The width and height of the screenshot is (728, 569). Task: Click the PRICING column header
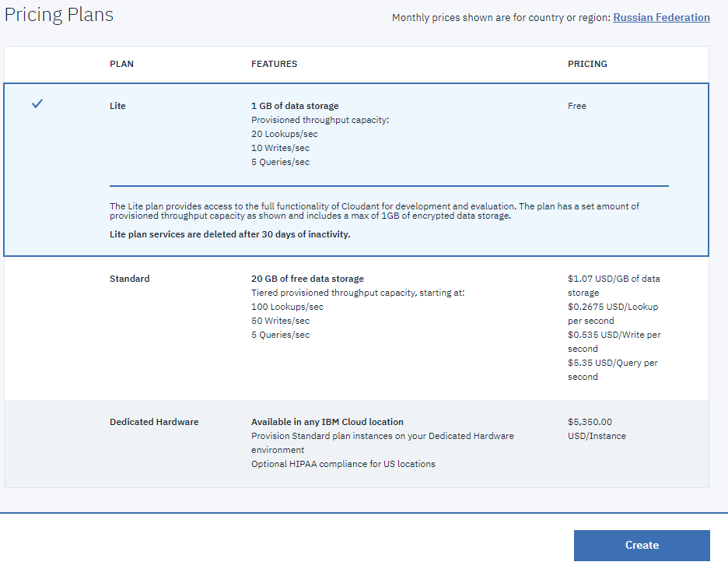(x=587, y=64)
